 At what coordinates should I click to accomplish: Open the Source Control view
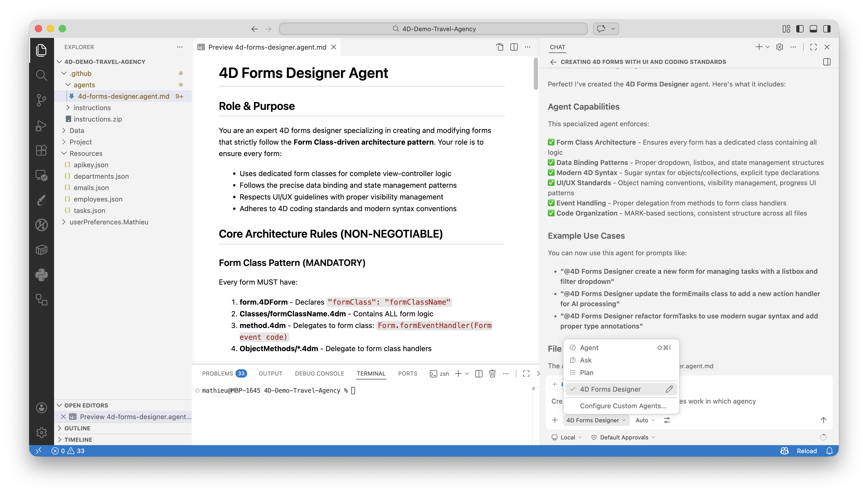coord(41,100)
